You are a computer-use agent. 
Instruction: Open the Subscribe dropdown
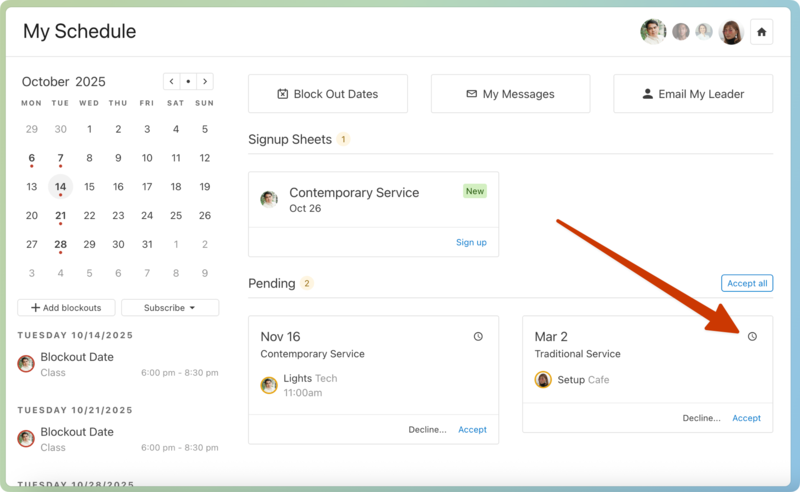coord(169,308)
